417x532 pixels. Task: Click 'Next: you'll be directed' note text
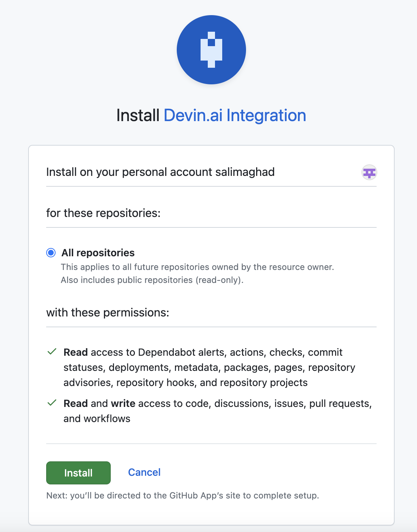183,496
